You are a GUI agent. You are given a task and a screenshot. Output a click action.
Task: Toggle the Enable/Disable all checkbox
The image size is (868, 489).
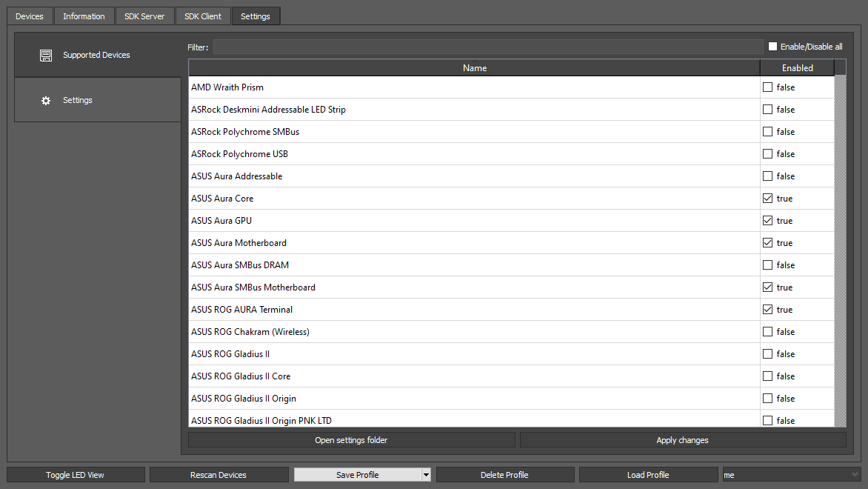point(772,47)
